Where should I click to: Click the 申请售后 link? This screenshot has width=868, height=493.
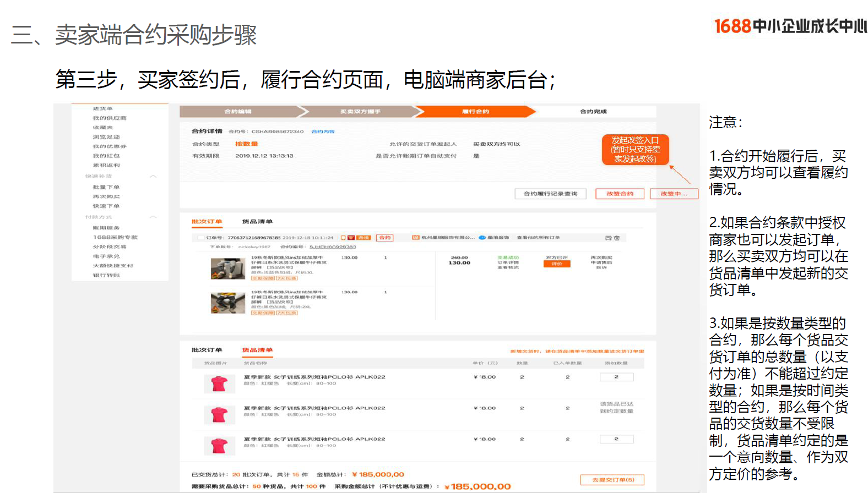(601, 262)
